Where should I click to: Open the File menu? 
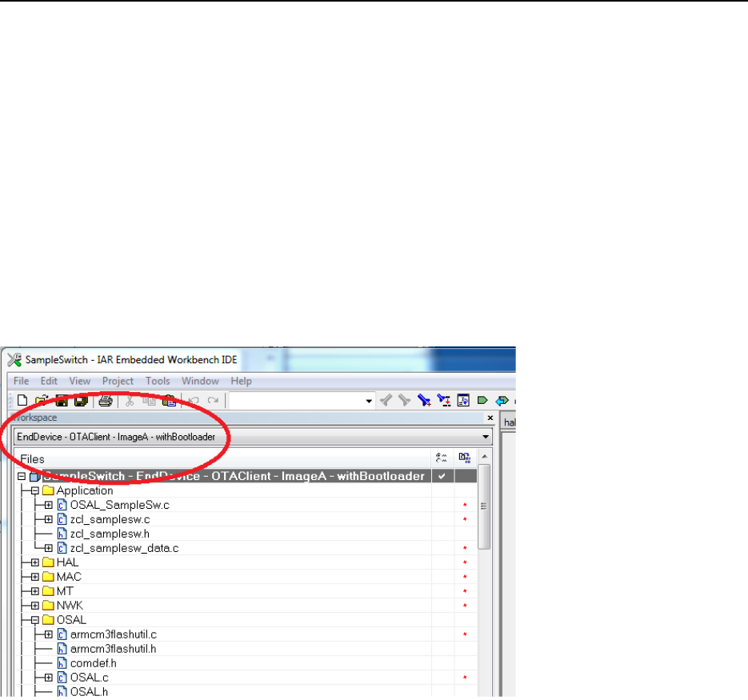point(21,381)
